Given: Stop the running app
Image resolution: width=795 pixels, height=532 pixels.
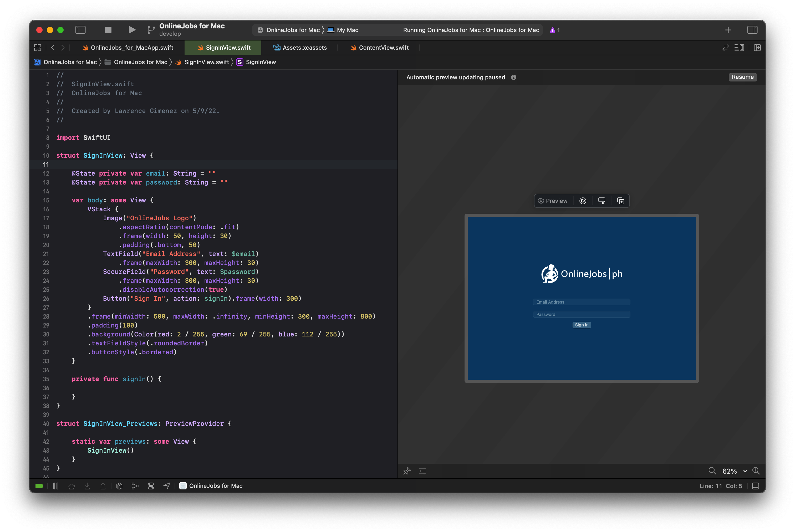Looking at the screenshot, I should point(108,30).
